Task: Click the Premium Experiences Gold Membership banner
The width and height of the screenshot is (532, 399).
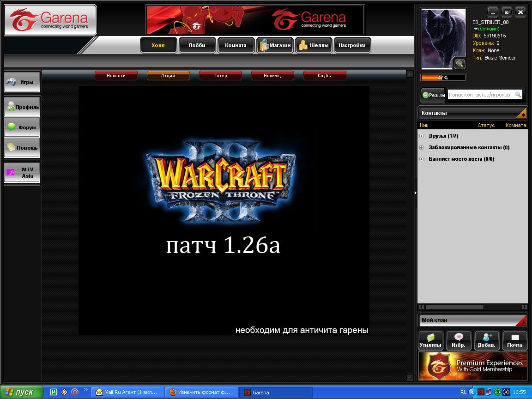Action: pos(472,366)
